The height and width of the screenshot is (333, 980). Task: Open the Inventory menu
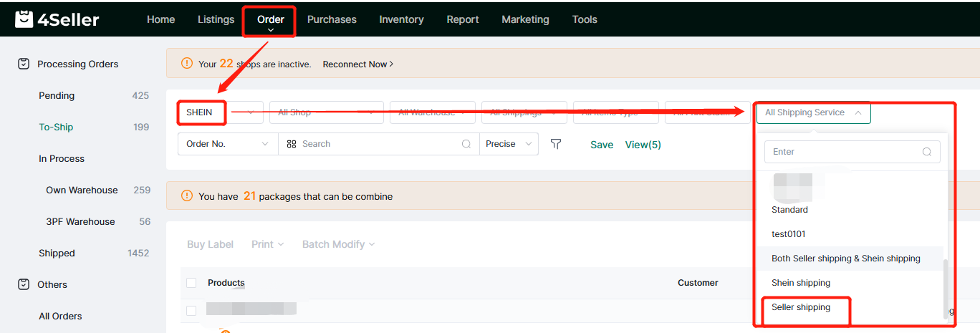pyautogui.click(x=401, y=19)
